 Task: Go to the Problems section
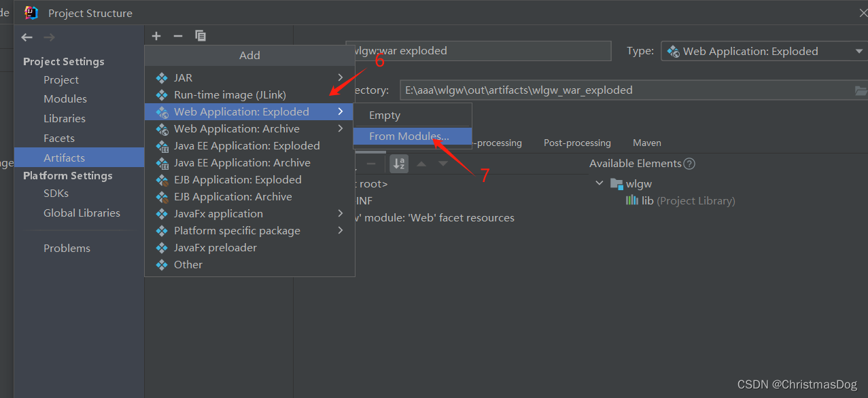[67, 248]
